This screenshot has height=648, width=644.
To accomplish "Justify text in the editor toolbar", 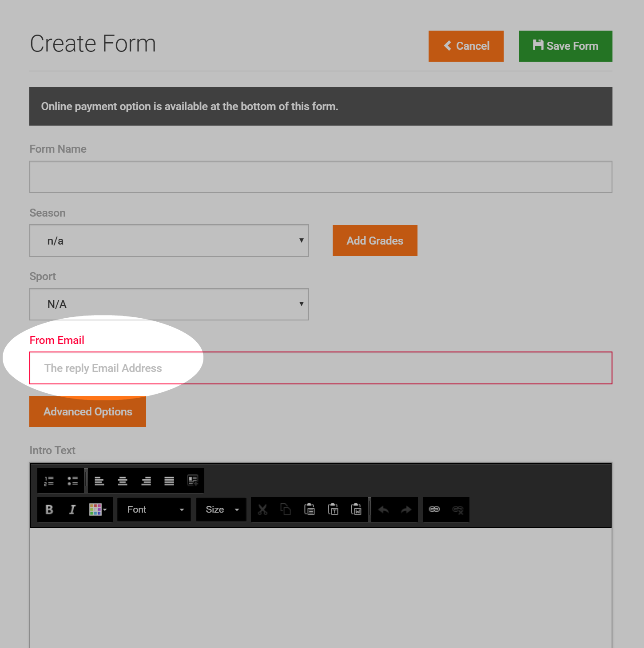I will (169, 481).
